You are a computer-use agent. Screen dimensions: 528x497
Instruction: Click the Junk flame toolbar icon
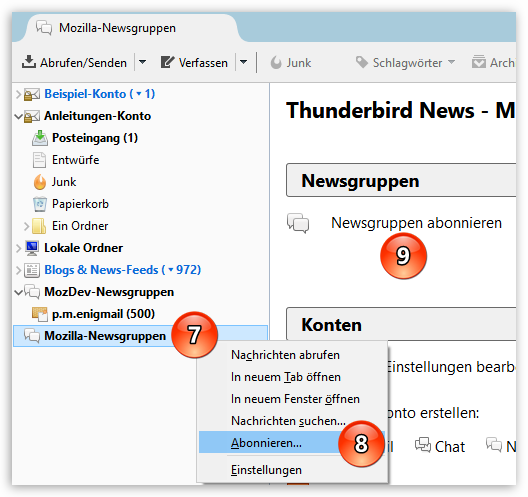pos(276,63)
